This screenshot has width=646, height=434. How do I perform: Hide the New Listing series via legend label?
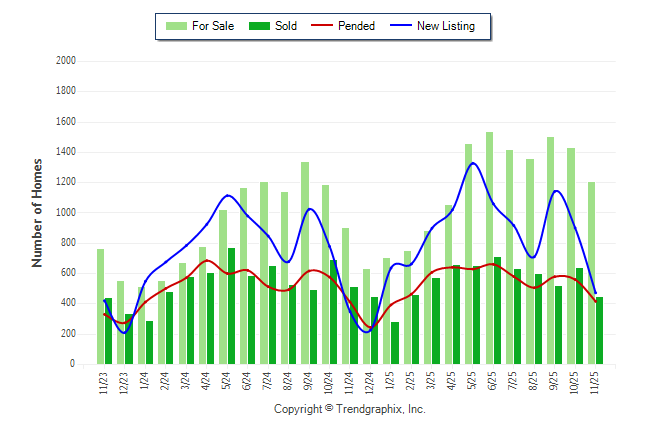click(446, 26)
